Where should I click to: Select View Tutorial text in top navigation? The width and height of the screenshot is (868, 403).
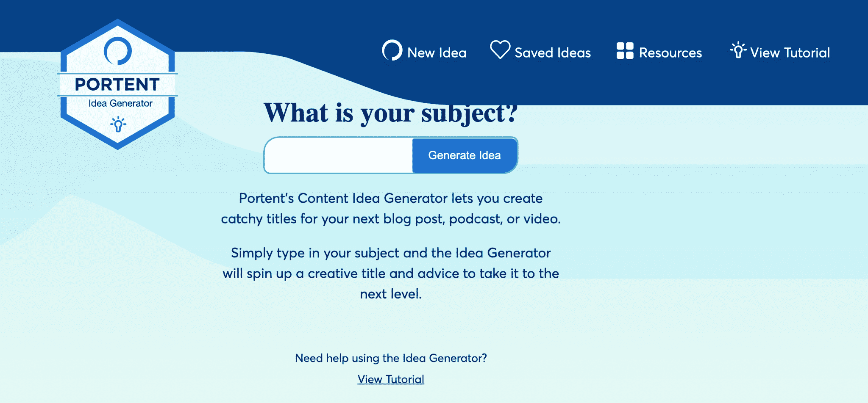pos(790,53)
